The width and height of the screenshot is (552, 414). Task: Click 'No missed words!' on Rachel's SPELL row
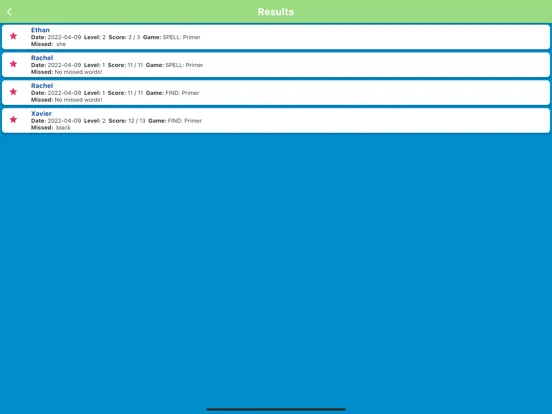click(79, 72)
